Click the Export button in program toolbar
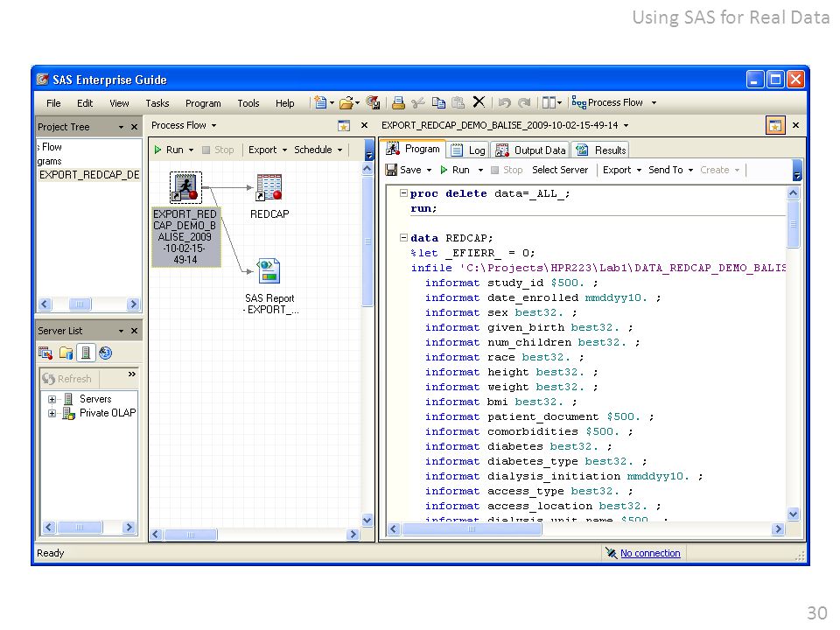Viewport: 840px width, 630px height. click(621, 170)
